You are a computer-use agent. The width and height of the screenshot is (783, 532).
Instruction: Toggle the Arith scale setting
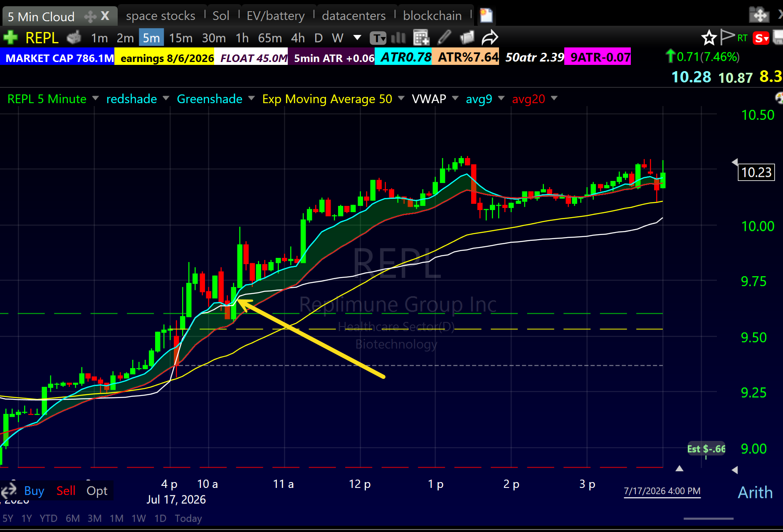tap(755, 492)
